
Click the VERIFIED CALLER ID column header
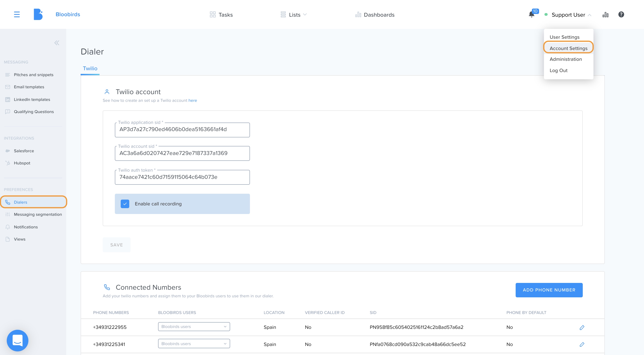325,312
